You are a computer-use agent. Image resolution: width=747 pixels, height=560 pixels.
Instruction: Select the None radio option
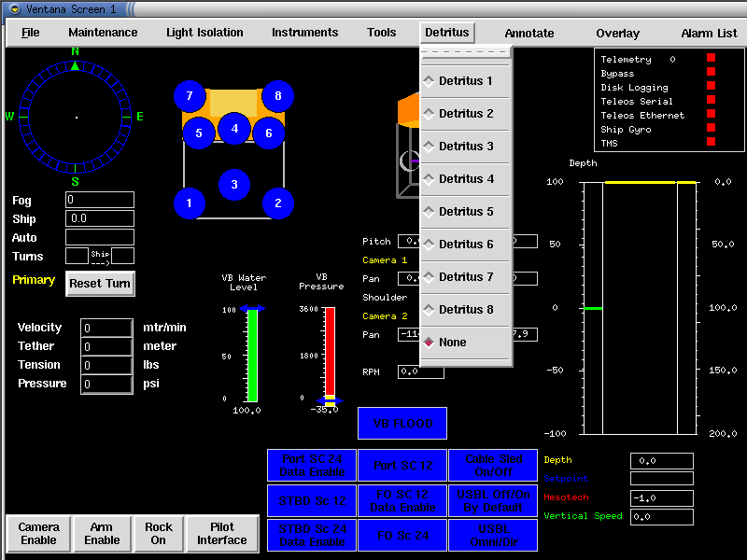point(465,343)
